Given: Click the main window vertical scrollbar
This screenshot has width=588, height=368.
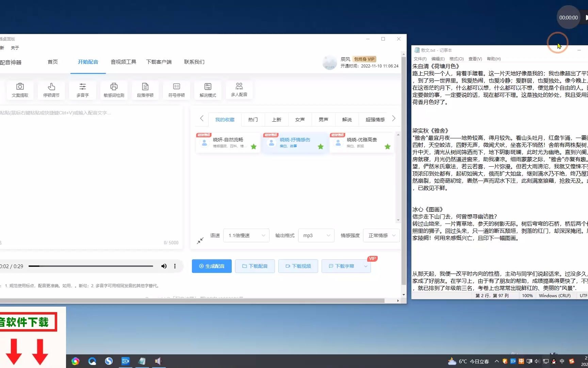Looking at the screenshot, I should [x=404, y=170].
